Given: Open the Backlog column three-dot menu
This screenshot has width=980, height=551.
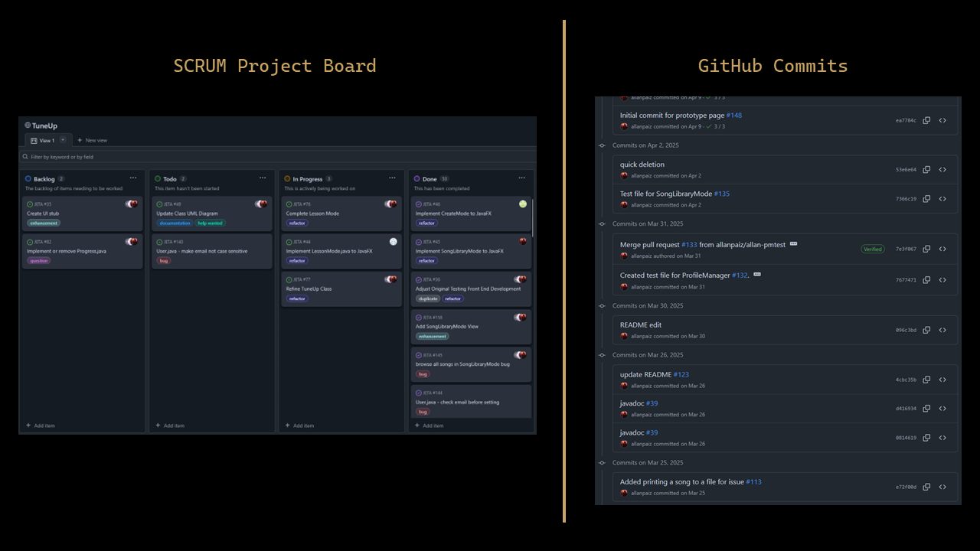Looking at the screenshot, I should [x=133, y=178].
